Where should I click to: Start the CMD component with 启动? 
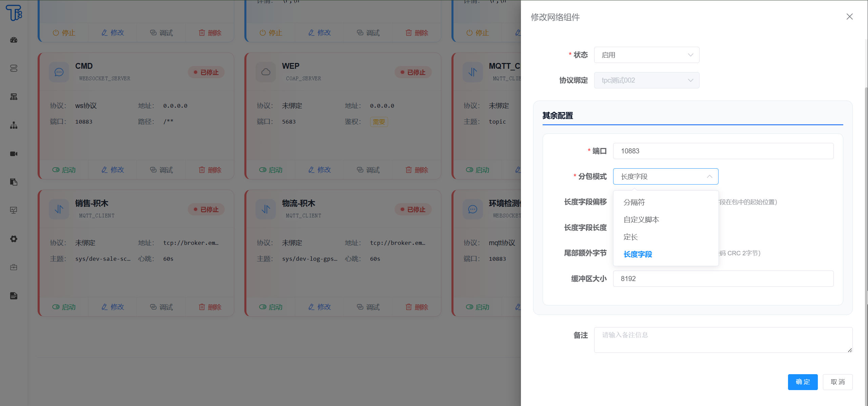point(64,170)
